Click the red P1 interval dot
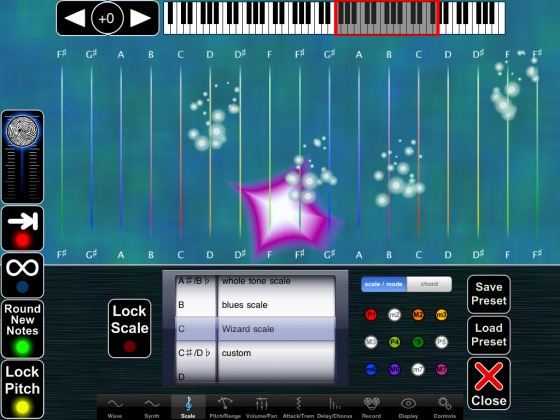The height and width of the screenshot is (420, 560). (371, 315)
